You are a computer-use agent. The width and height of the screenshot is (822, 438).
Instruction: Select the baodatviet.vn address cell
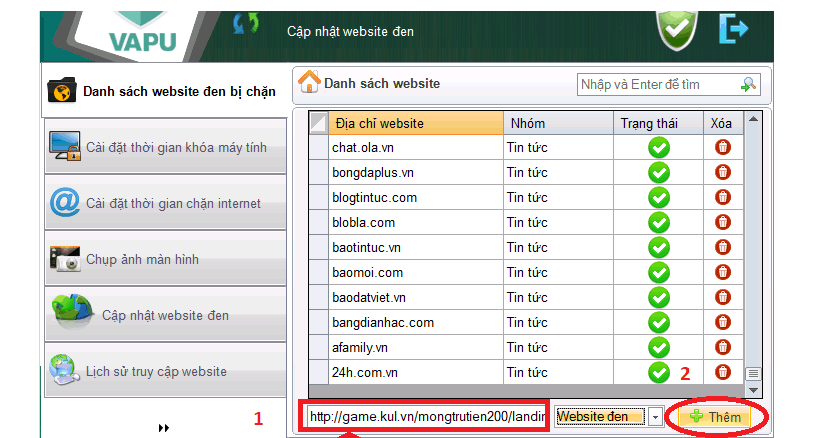point(416,298)
